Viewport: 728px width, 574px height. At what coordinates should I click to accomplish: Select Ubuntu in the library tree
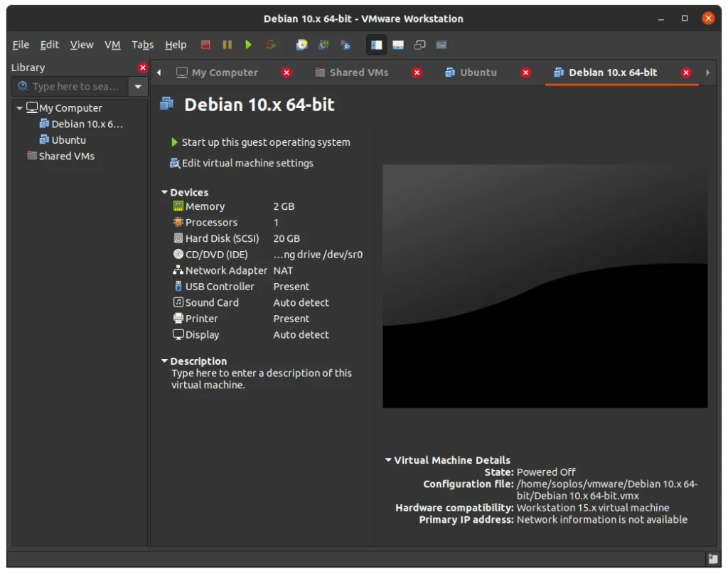(x=63, y=140)
